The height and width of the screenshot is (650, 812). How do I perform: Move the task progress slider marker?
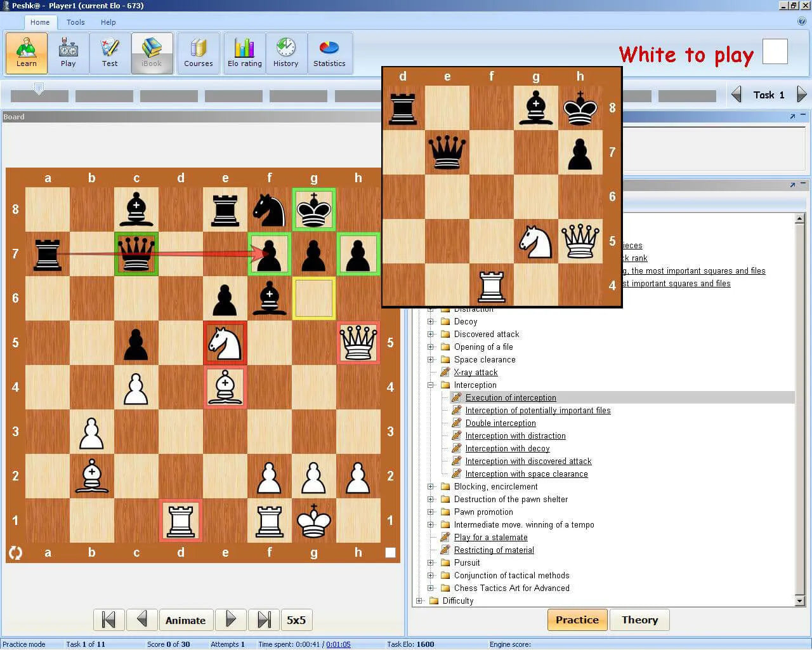tap(39, 89)
